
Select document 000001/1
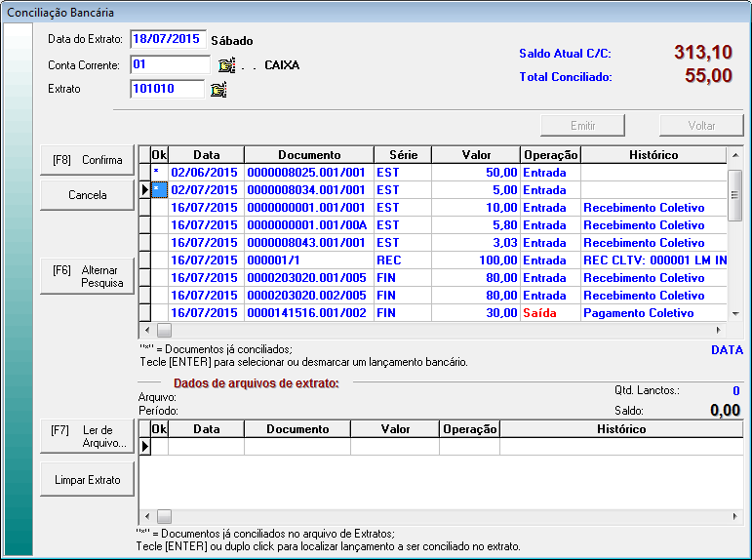309,260
